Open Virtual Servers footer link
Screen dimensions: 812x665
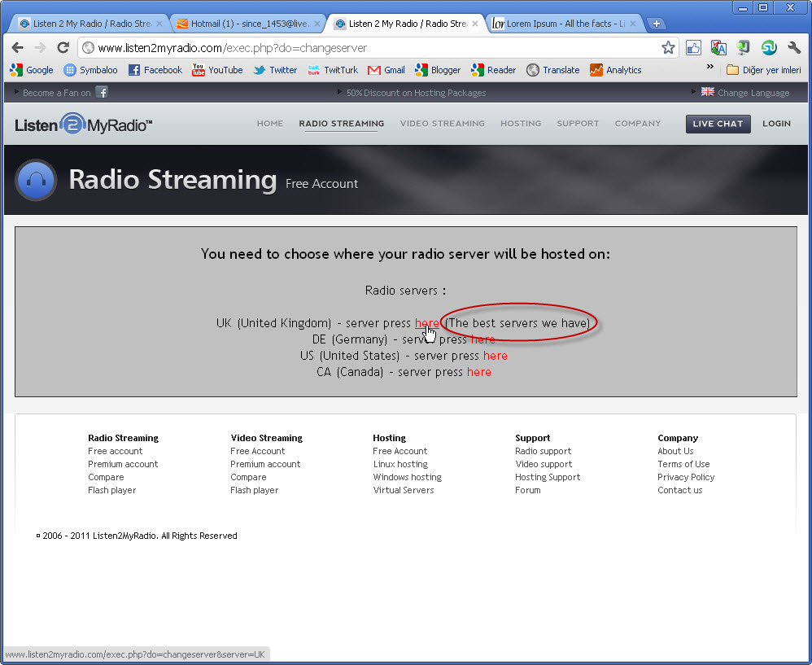pos(404,490)
